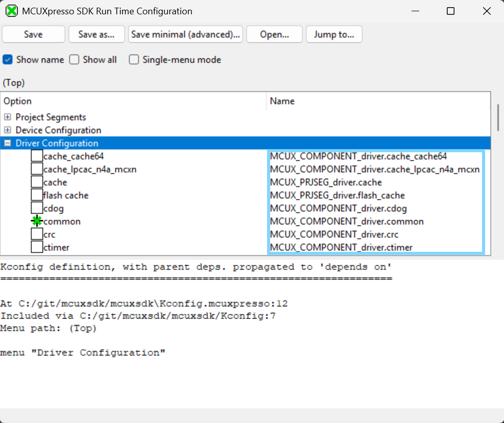This screenshot has height=423, width=504.
Task: Check the cache_cache64 option
Action: click(x=36, y=155)
